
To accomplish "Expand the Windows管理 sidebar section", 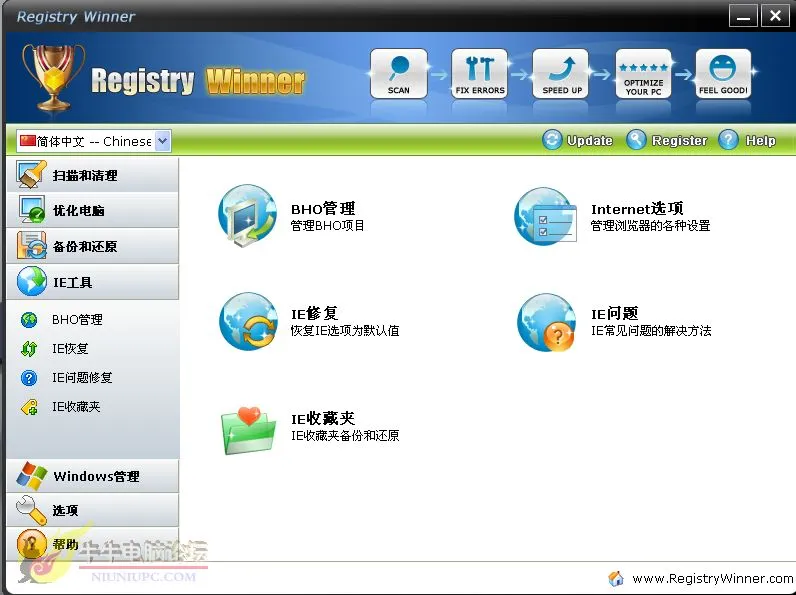I will tap(92, 476).
